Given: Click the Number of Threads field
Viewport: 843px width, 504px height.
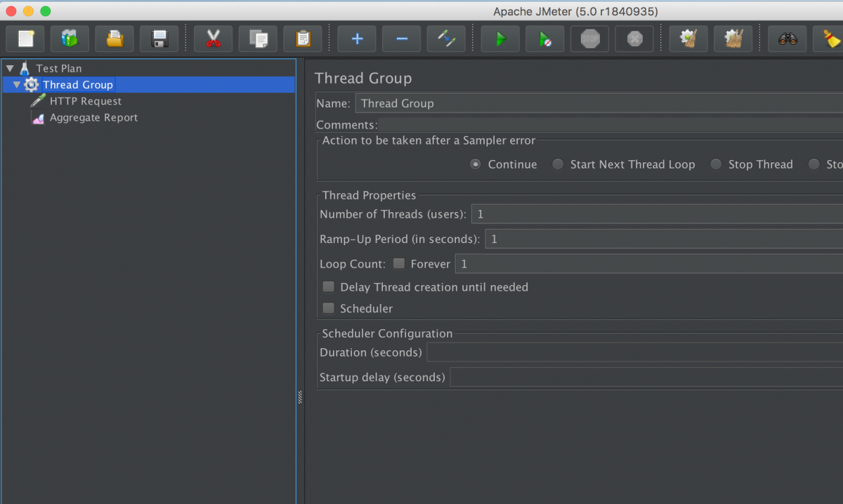Looking at the screenshot, I should point(657,214).
